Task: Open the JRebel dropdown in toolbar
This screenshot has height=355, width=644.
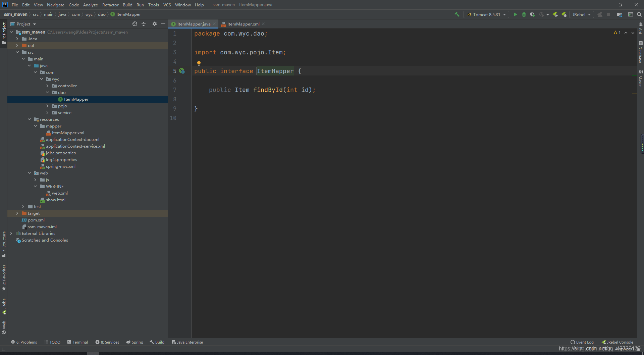Action: click(582, 14)
